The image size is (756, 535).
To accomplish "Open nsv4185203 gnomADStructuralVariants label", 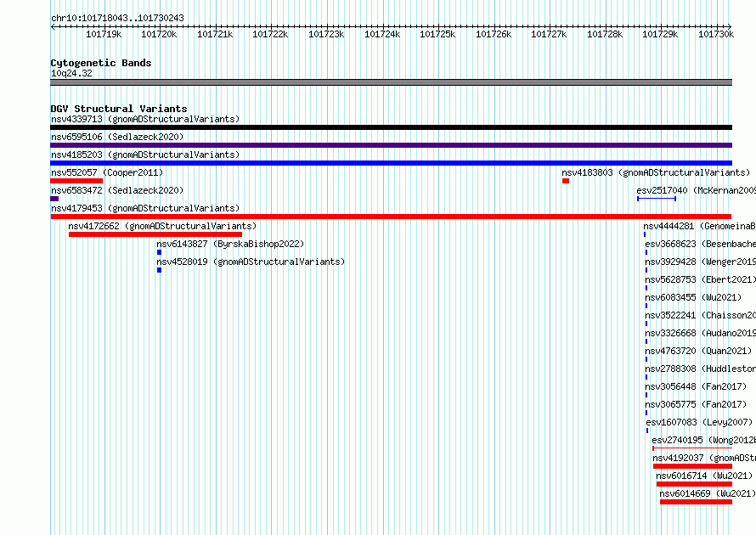I will (x=145, y=155).
